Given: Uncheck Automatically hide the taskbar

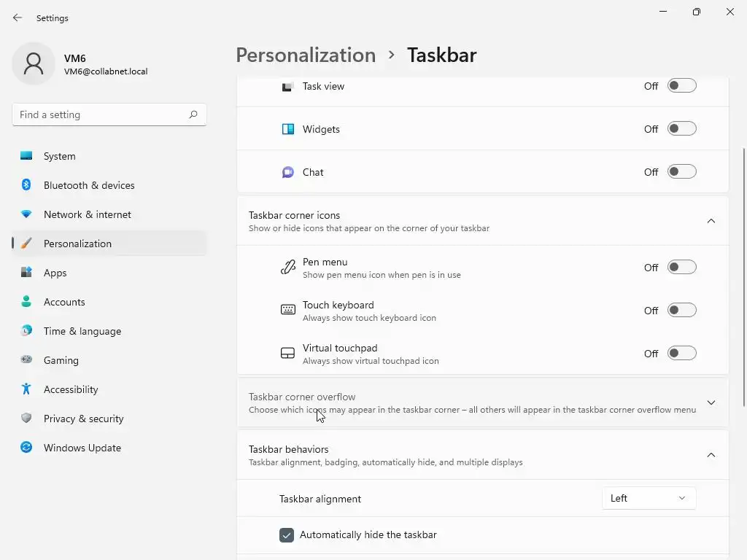Looking at the screenshot, I should coord(287,535).
